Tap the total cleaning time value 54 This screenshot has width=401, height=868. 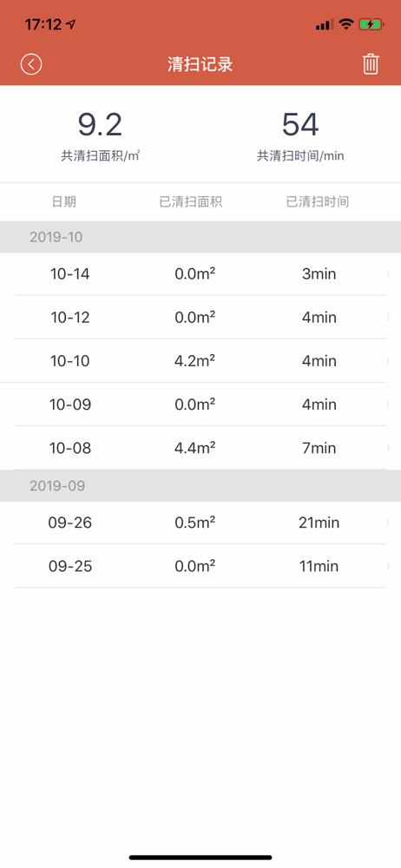point(300,124)
